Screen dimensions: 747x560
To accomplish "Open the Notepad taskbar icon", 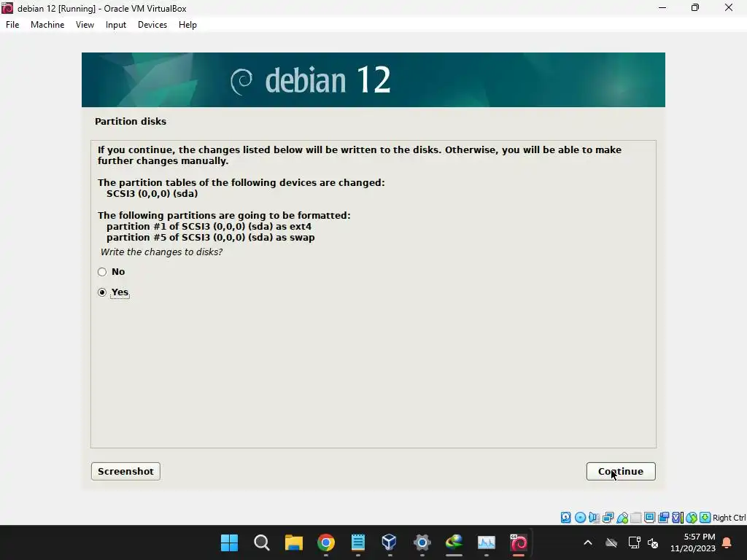I will 357,542.
